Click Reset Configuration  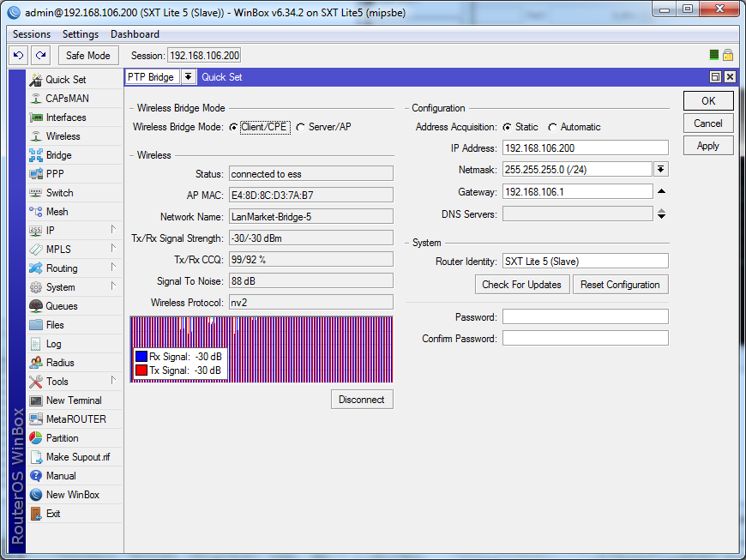pyautogui.click(x=621, y=285)
